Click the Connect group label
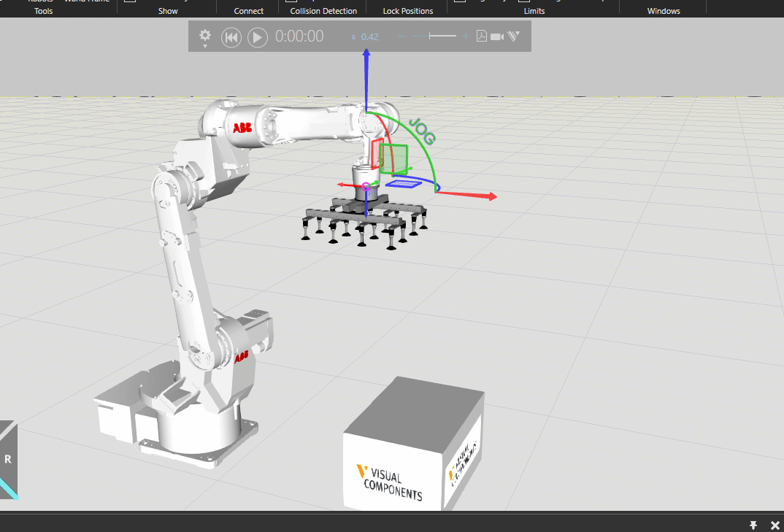This screenshot has width=784, height=532. coord(248,11)
